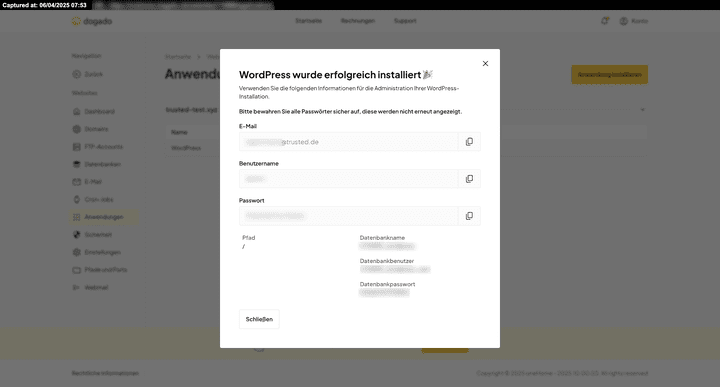Viewport: 720px width, 387px height.
Task: Open the Rechnungen top menu item
Action: pyautogui.click(x=358, y=21)
